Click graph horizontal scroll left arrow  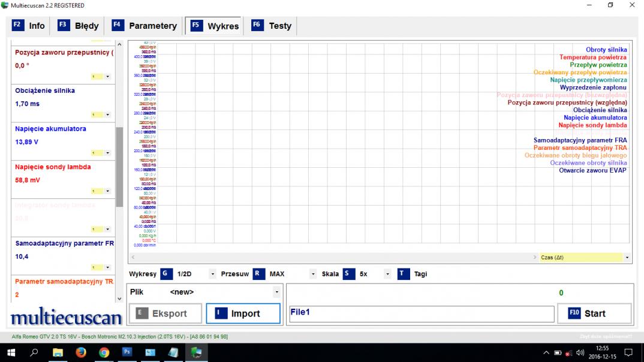point(133,257)
